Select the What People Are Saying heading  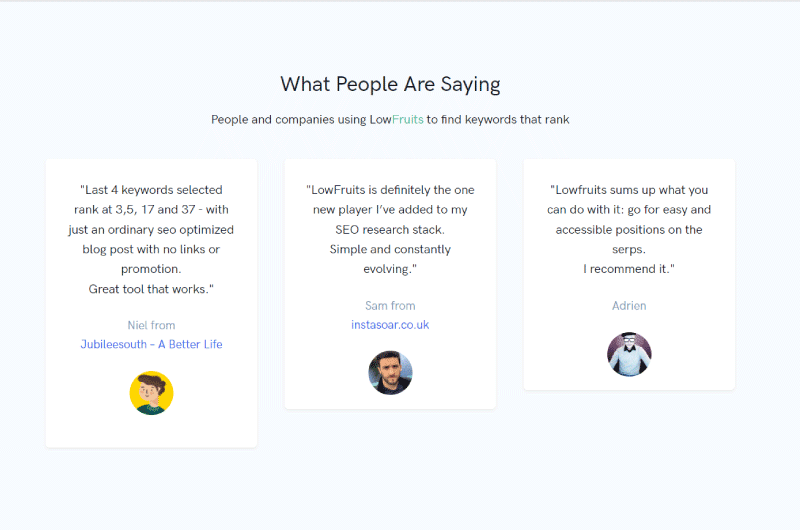(x=390, y=84)
